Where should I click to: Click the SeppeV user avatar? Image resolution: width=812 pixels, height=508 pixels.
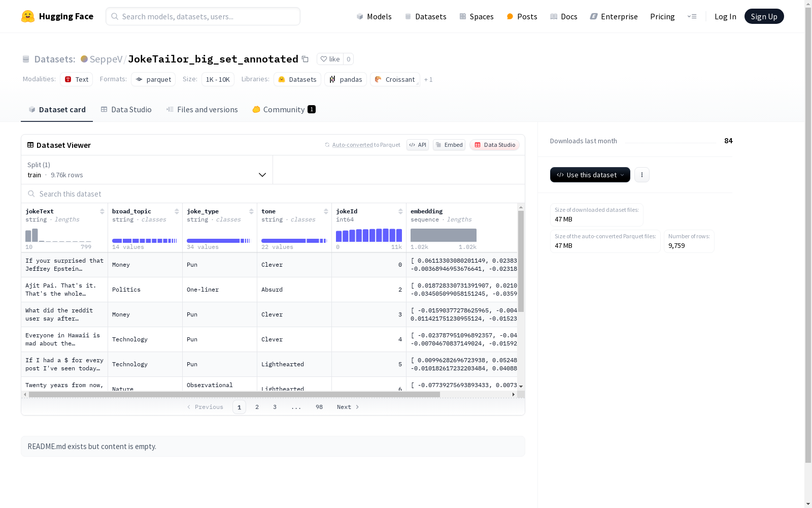(x=84, y=59)
